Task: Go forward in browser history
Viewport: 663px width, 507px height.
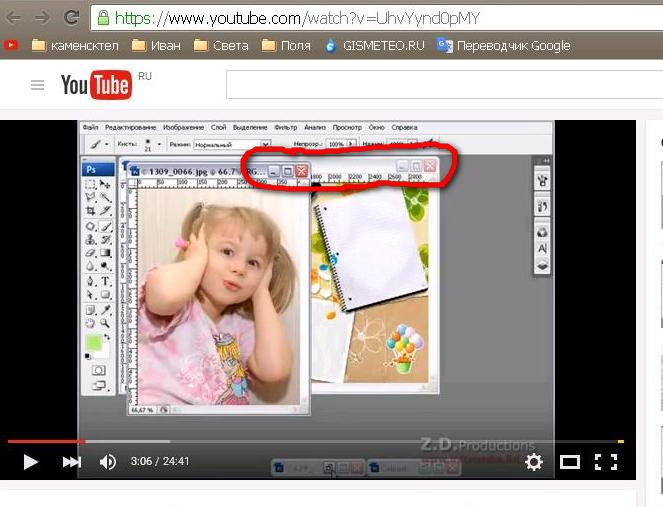Action: pos(42,17)
